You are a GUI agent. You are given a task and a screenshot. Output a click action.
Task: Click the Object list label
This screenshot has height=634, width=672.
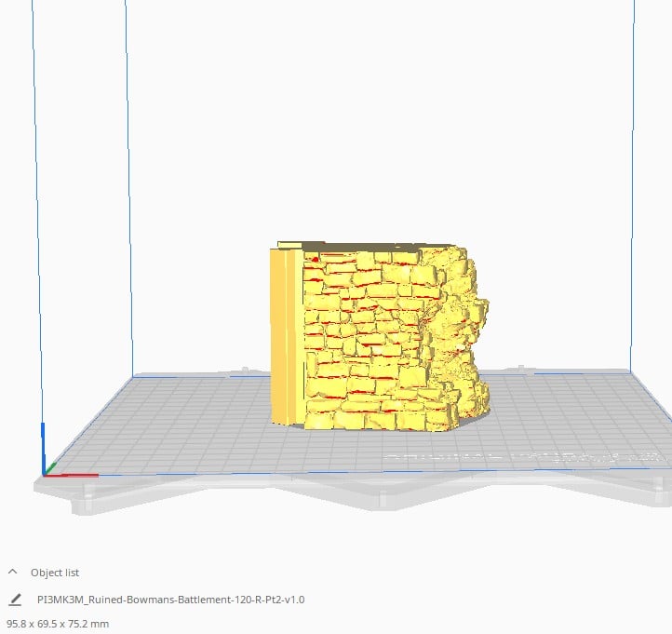pos(55,573)
